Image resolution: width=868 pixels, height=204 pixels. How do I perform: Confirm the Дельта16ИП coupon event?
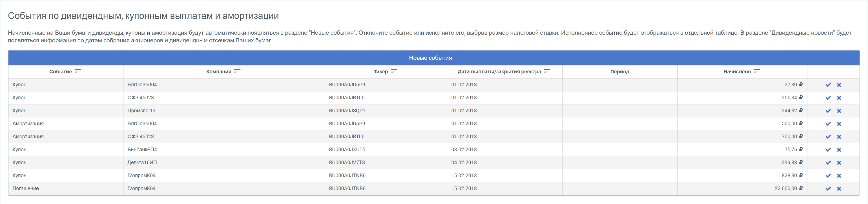coord(828,163)
